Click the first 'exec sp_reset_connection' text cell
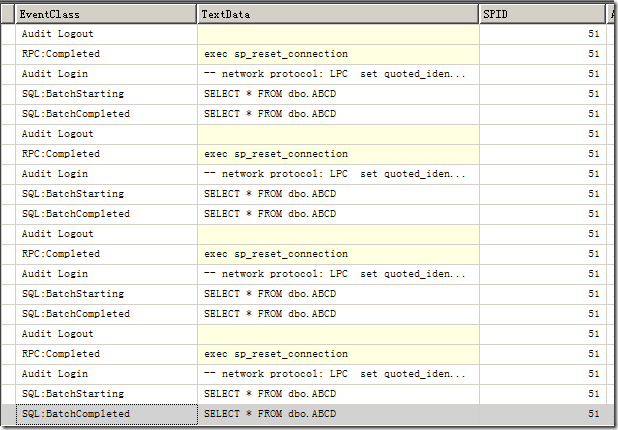The height and width of the screenshot is (430, 618). click(276, 54)
